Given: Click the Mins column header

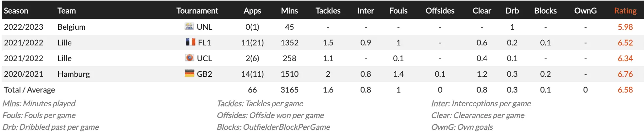Looking at the screenshot, I should (x=289, y=11).
